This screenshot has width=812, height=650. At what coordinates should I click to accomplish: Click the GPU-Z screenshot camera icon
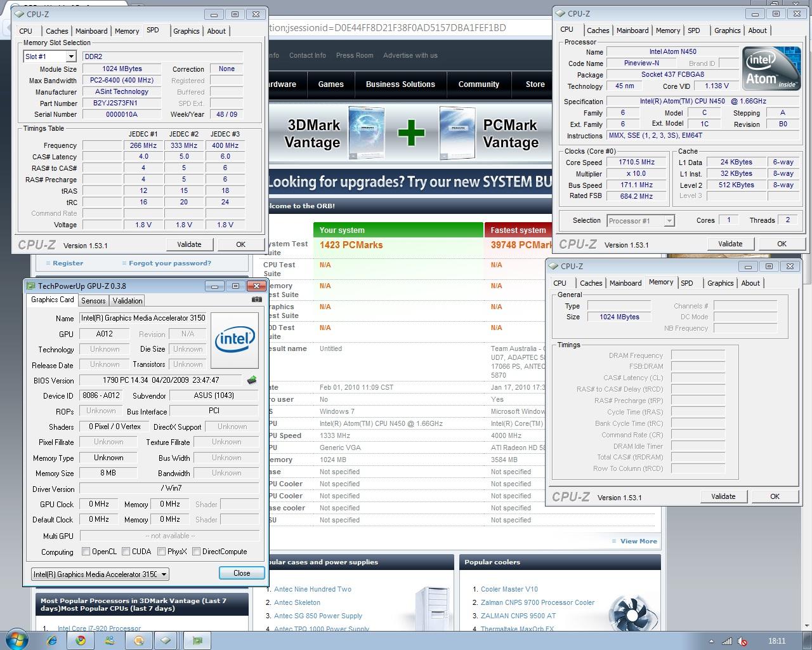pos(256,300)
